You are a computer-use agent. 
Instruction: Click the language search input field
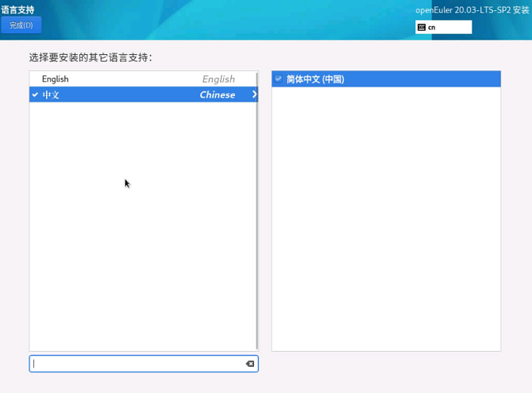[x=135, y=364]
